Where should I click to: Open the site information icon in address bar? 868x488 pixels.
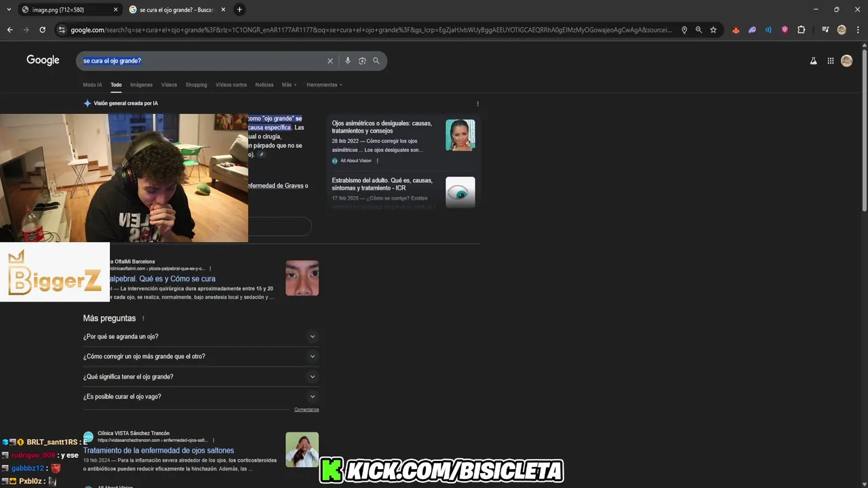tap(62, 30)
